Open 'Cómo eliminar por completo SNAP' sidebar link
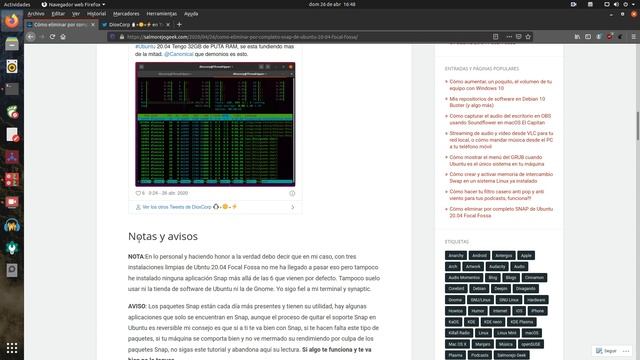The image size is (640, 360). tap(501, 212)
